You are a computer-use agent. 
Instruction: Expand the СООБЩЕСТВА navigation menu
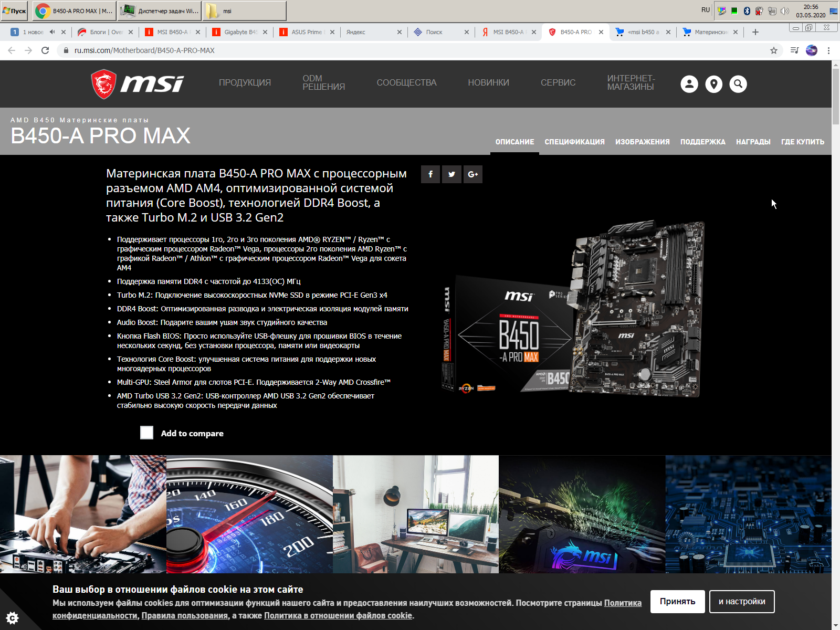tap(406, 83)
